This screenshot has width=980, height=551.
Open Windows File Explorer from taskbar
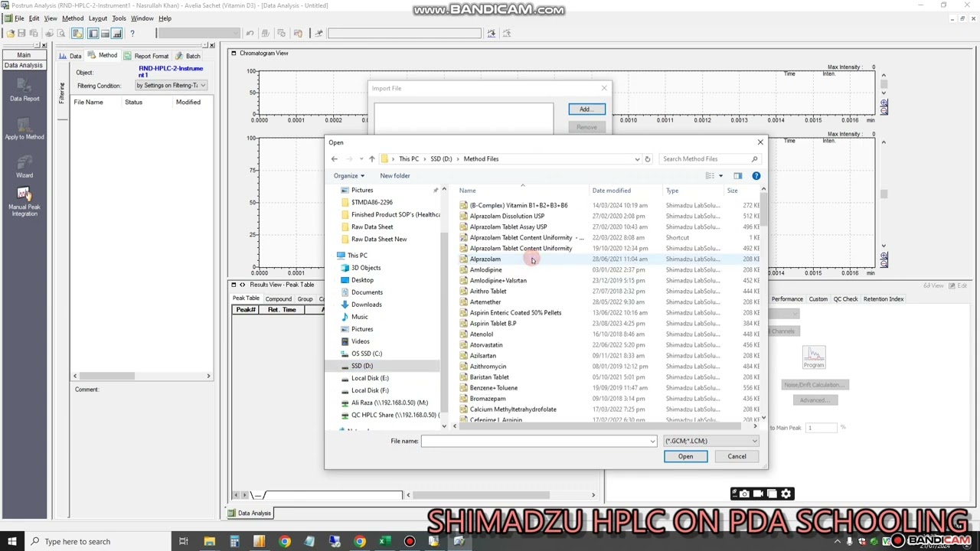(x=209, y=542)
